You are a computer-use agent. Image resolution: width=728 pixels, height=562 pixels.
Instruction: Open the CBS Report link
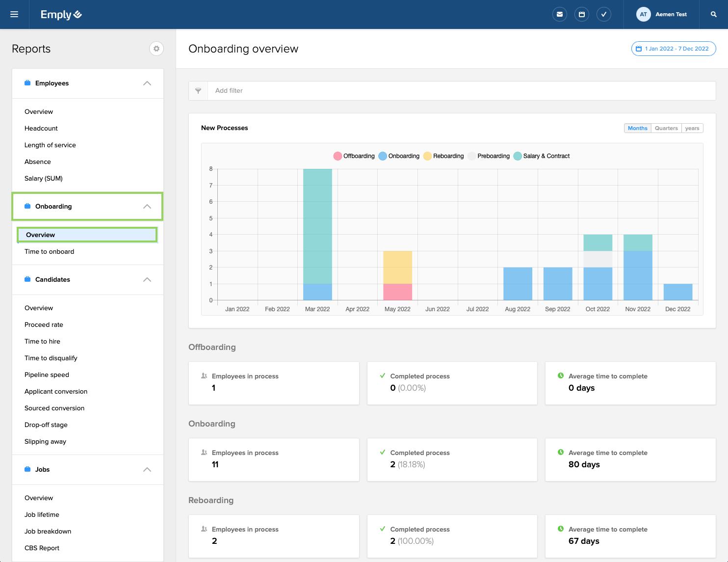[42, 548]
